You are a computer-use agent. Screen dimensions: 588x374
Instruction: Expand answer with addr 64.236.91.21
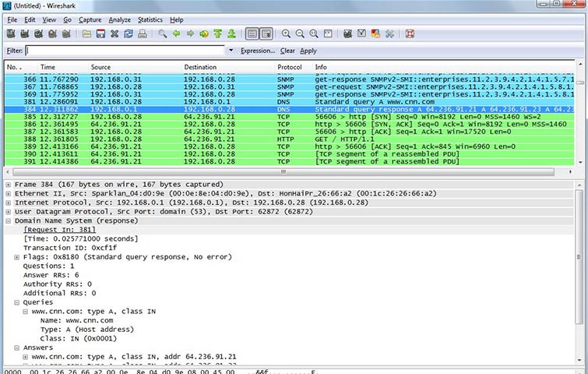pos(26,357)
